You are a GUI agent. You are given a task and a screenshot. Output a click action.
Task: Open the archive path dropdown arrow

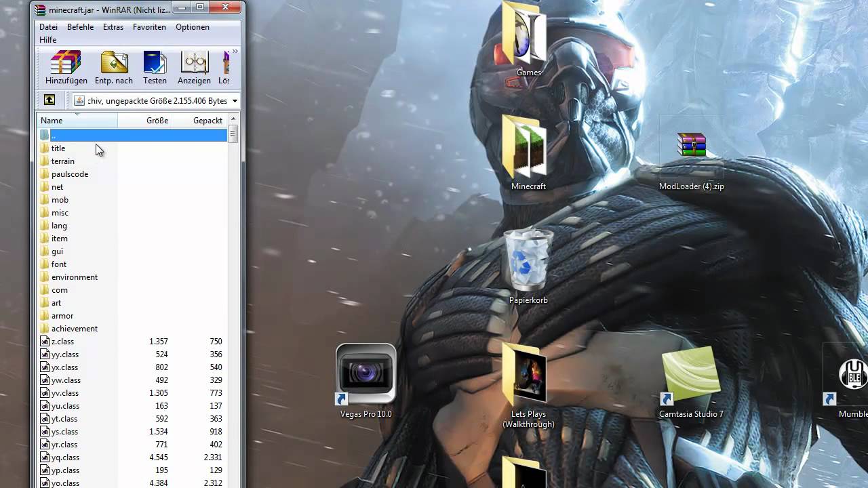(235, 101)
